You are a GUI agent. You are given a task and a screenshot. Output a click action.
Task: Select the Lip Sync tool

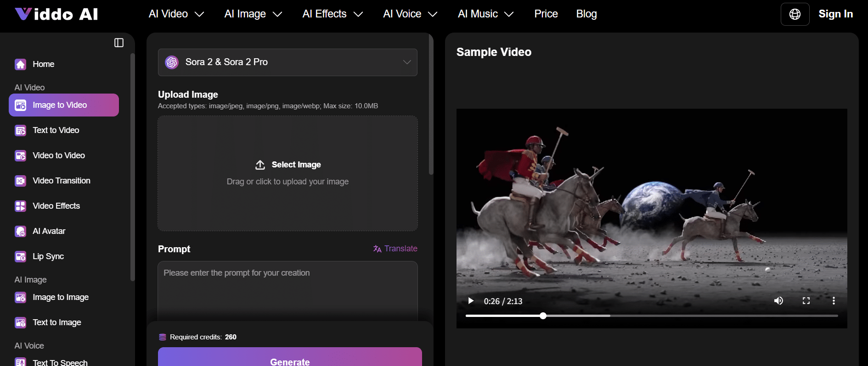tap(48, 256)
